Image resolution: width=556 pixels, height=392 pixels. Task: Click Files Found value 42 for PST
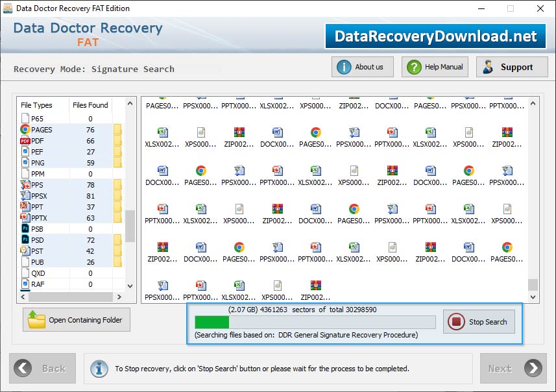90,251
